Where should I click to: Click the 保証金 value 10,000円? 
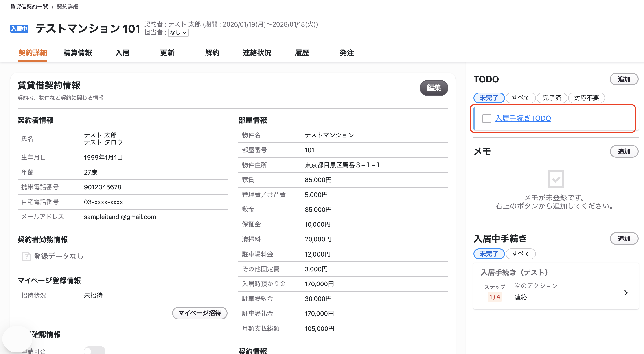pyautogui.click(x=318, y=224)
